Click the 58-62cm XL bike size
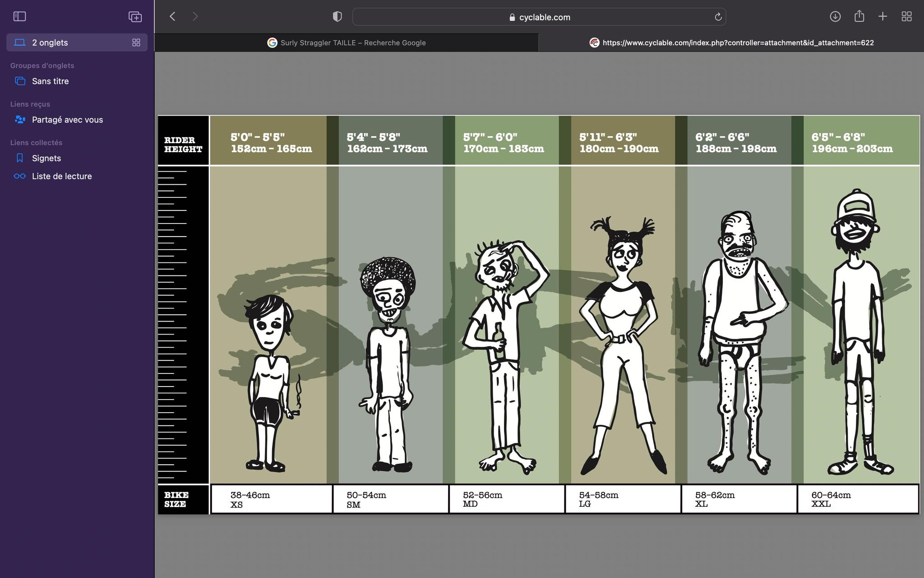 pyautogui.click(x=739, y=499)
